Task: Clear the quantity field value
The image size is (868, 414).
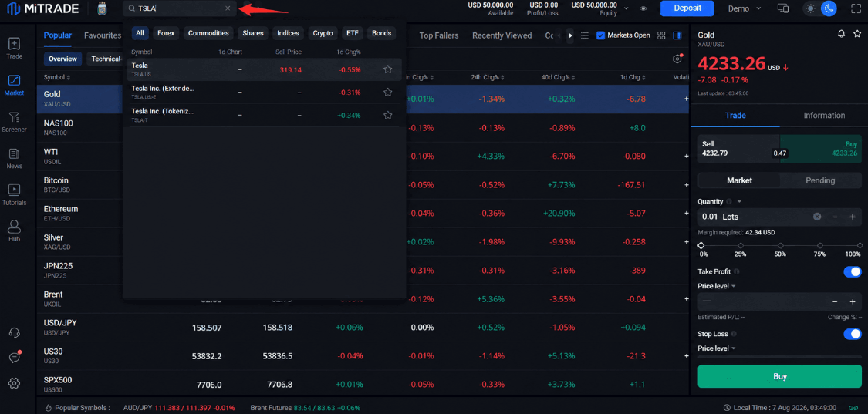Action: point(817,217)
